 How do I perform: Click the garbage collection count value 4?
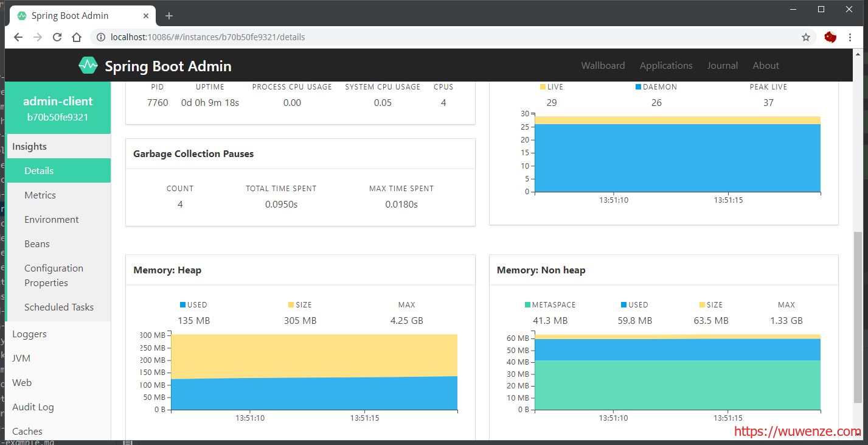click(180, 204)
